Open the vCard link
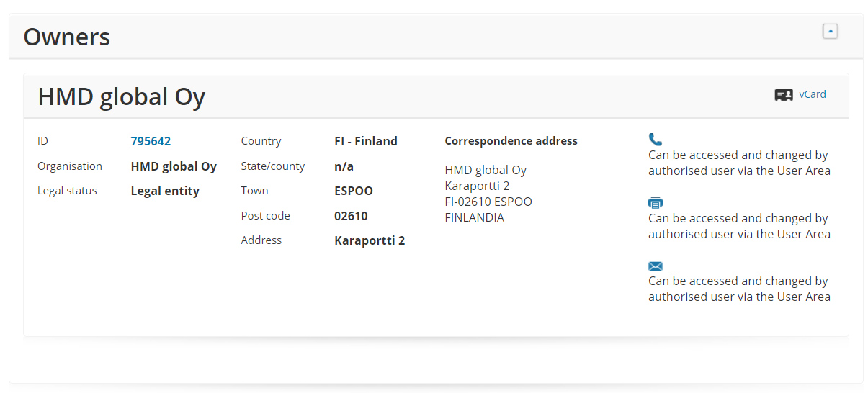Viewport: 868px width, 393px height. click(813, 94)
